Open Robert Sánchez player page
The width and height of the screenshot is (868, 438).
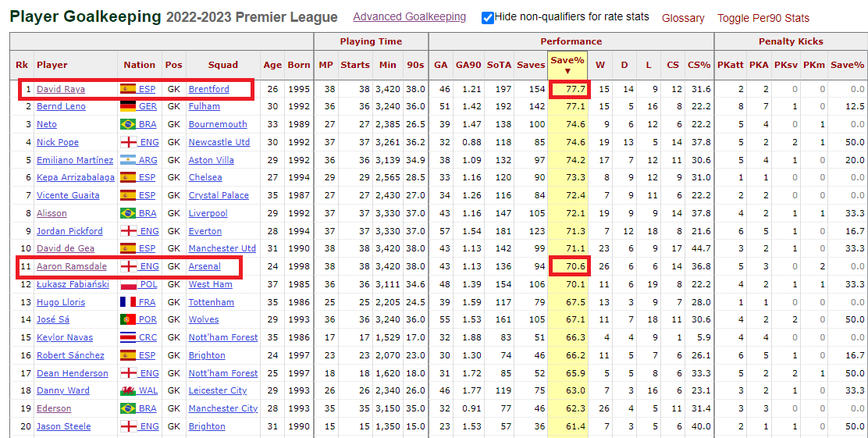70,355
